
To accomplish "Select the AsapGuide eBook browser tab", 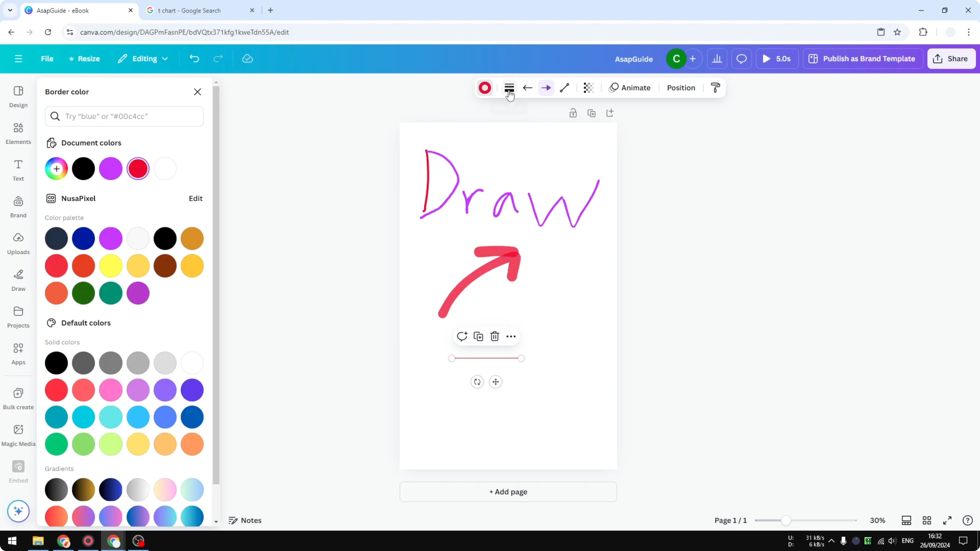I will (x=79, y=10).
